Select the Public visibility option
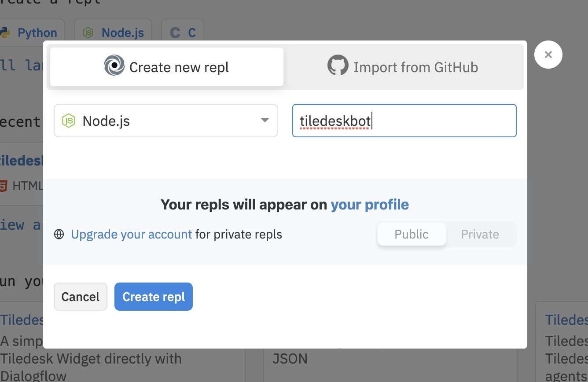The height and width of the screenshot is (382, 588). 412,234
